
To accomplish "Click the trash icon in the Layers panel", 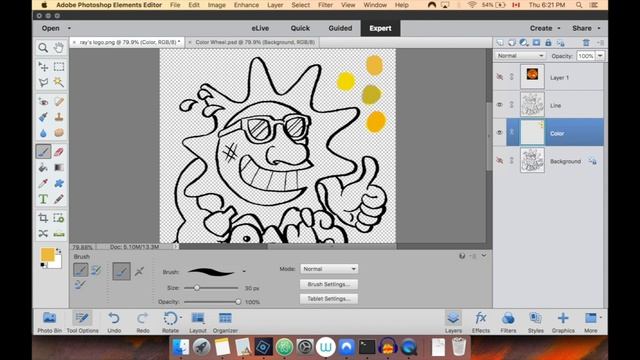I will pyautogui.click(x=586, y=42).
